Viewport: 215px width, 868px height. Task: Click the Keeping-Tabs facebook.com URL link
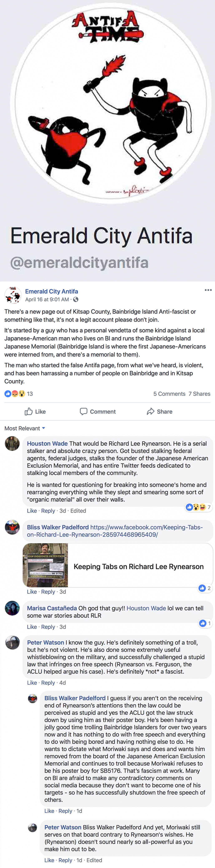[115, 531]
